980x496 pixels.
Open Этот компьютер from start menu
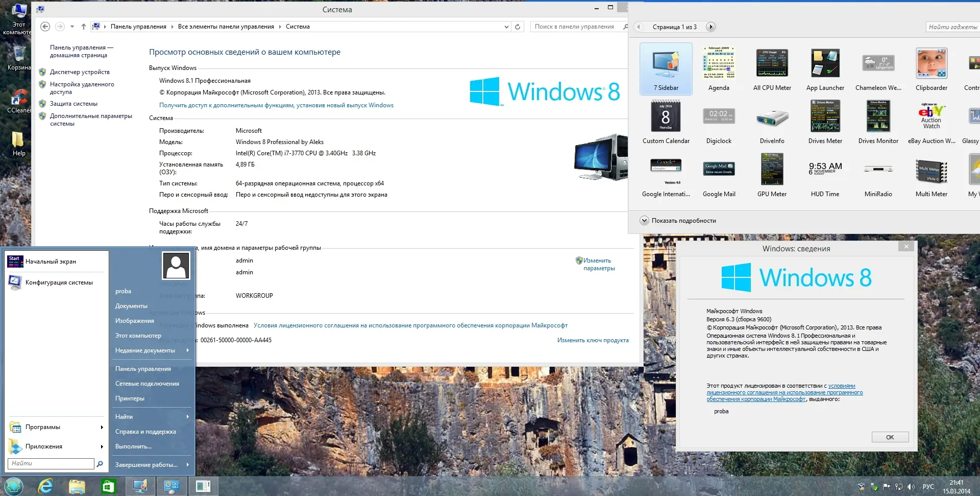pyautogui.click(x=138, y=336)
